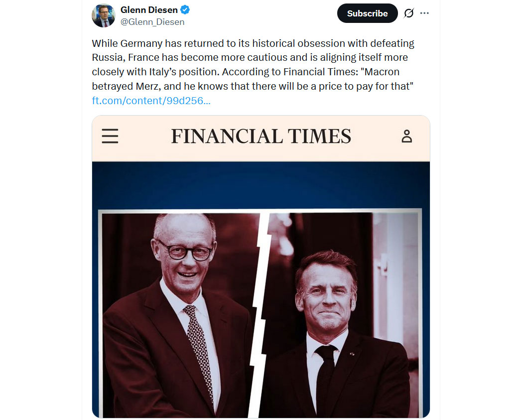This screenshot has height=420, width=523.
Task: Click the Grok icon beside Subscribe
Action: point(408,13)
